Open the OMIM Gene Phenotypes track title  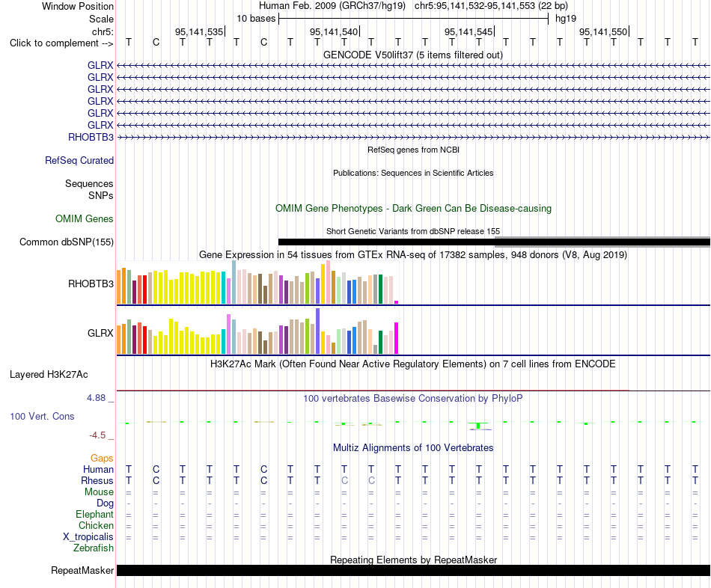[x=413, y=209]
